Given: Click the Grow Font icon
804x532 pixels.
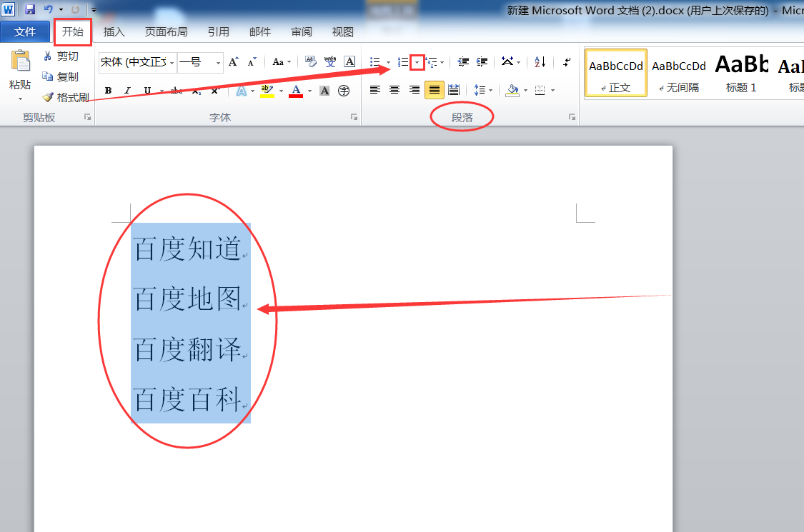Looking at the screenshot, I should [x=234, y=62].
